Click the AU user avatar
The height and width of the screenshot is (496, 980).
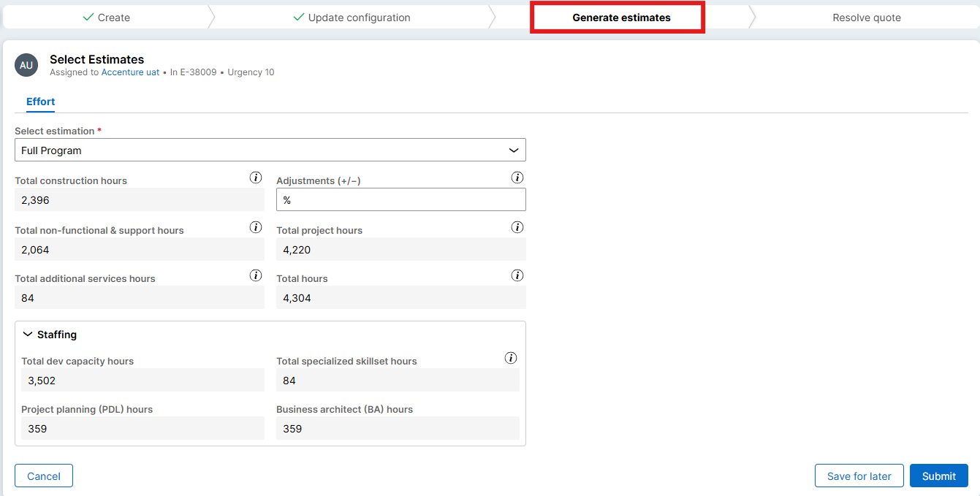pyautogui.click(x=26, y=65)
